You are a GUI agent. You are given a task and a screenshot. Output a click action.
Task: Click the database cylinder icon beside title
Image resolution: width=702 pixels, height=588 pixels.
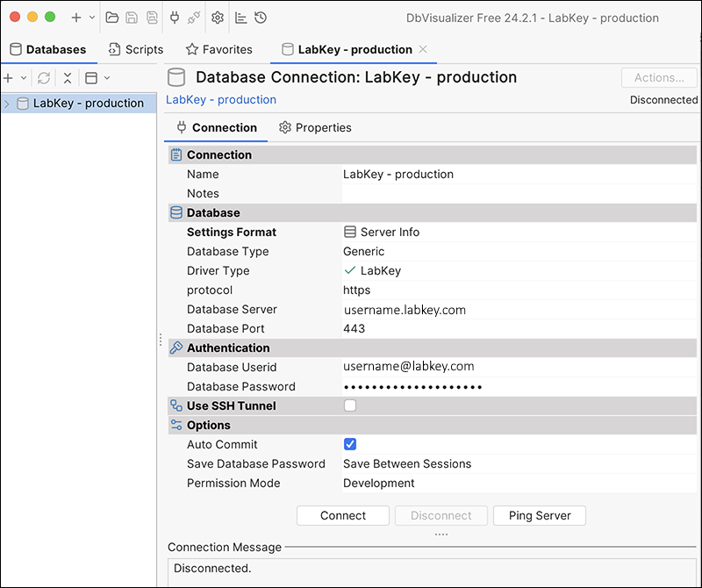pyautogui.click(x=176, y=77)
